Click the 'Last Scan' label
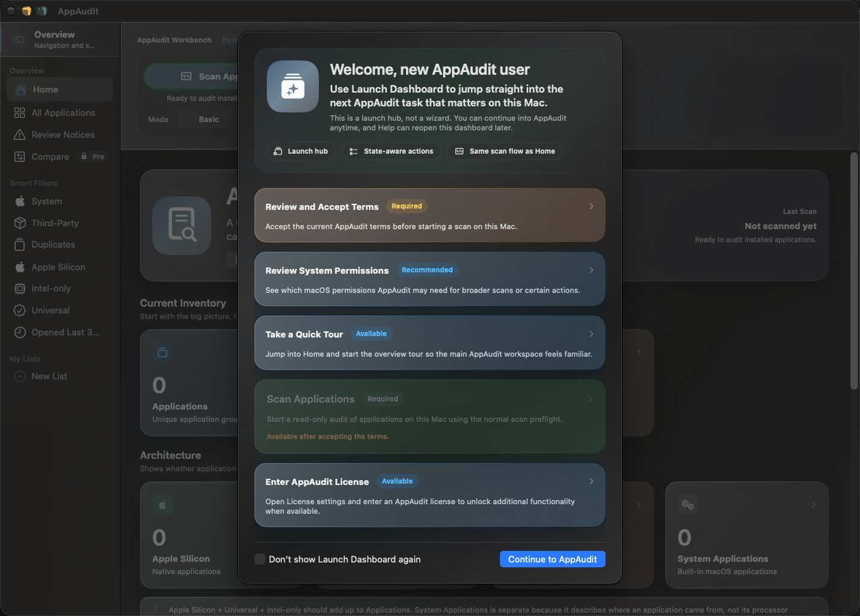 pyautogui.click(x=800, y=212)
